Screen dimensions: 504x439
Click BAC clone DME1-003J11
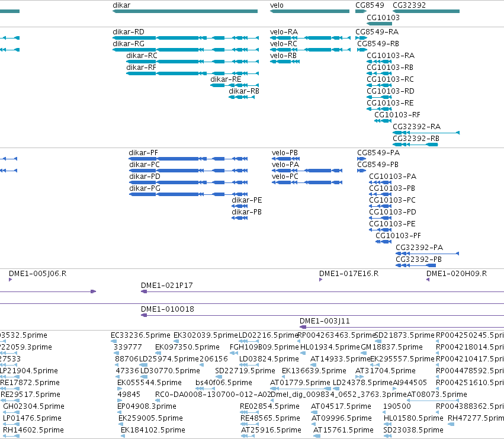pyautogui.click(x=325, y=321)
